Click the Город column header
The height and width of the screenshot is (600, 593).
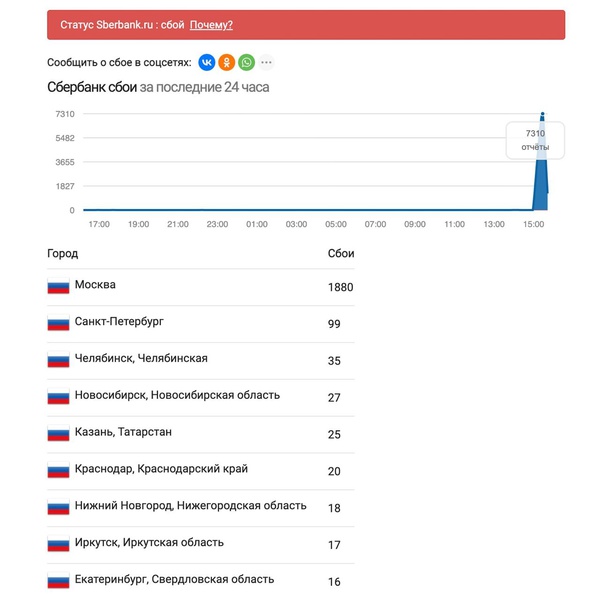pos(63,254)
